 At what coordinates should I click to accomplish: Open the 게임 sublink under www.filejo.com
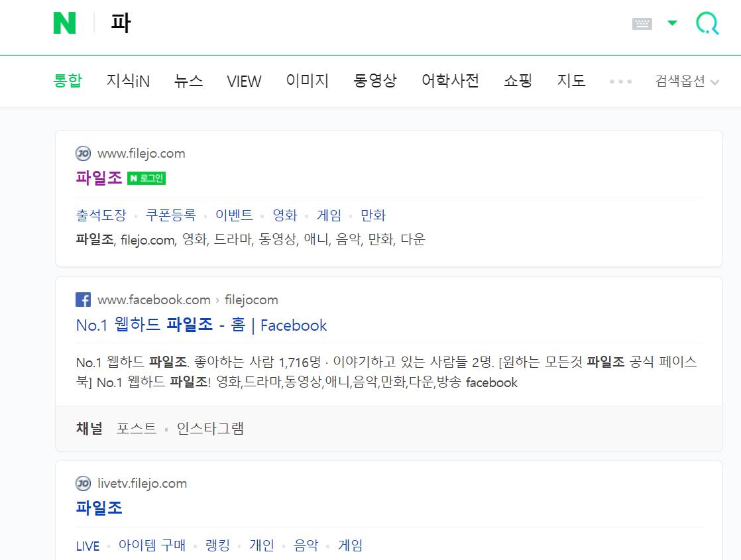(x=329, y=215)
